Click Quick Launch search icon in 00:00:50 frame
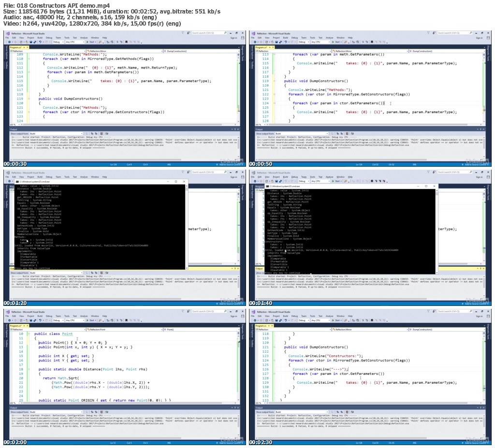Viewport: 495px width, 448px height. (471, 33)
